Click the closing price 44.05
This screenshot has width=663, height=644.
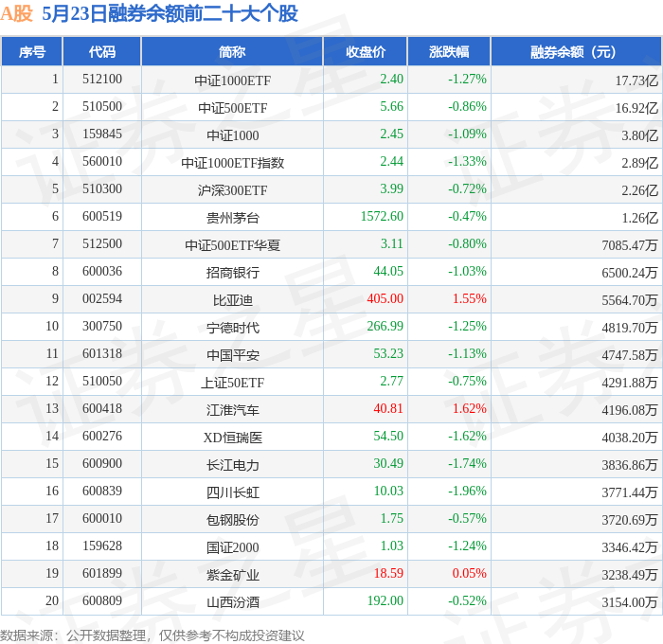pyautogui.click(x=388, y=272)
